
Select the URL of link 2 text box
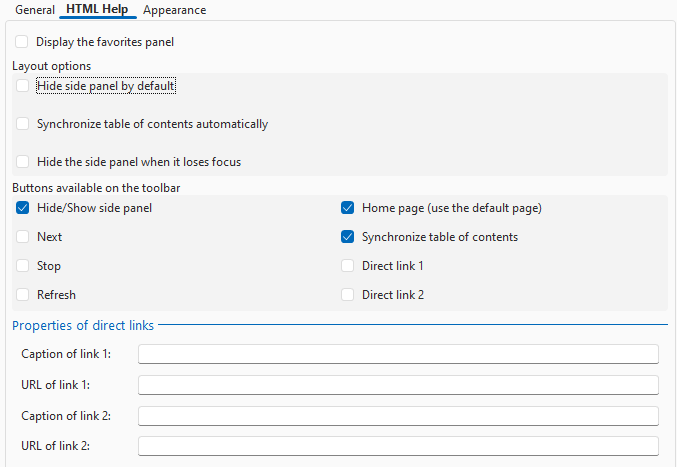(x=398, y=446)
